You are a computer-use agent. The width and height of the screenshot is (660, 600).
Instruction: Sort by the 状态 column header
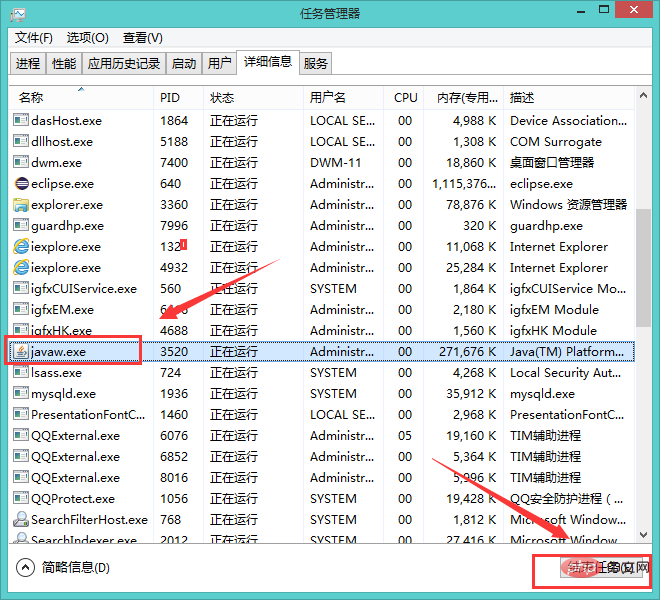point(253,98)
